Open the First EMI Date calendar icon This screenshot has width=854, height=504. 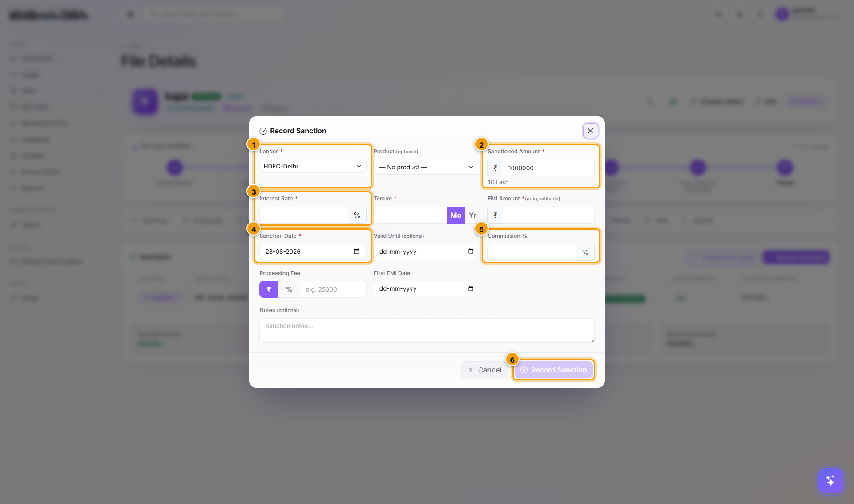tap(471, 289)
